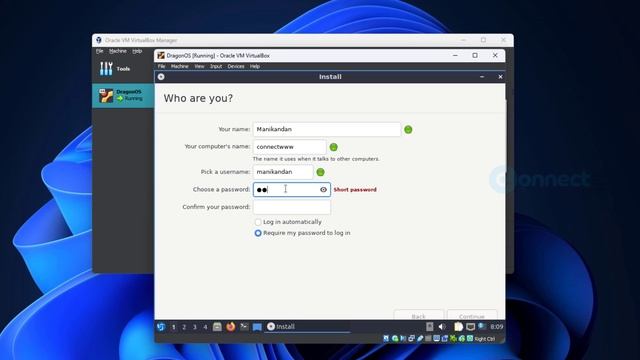640x360 pixels.
Task: Click the blue show desktop icon
Action: point(257,327)
